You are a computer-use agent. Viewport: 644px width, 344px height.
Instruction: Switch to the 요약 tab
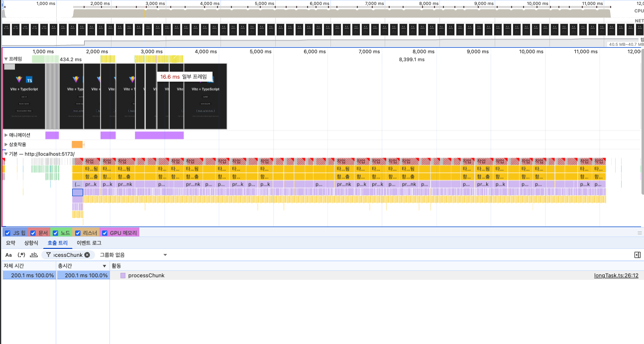tap(10, 243)
